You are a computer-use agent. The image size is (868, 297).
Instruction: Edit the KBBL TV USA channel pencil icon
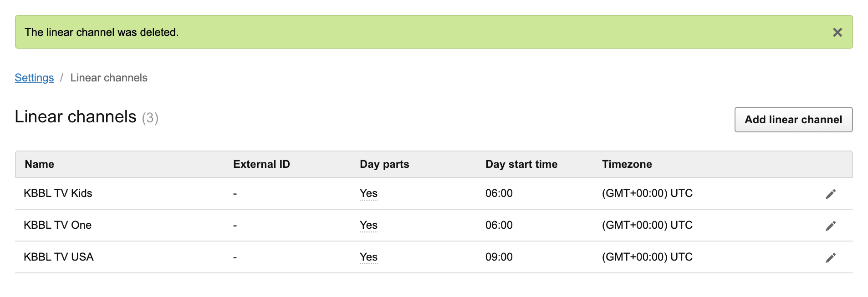(x=830, y=258)
